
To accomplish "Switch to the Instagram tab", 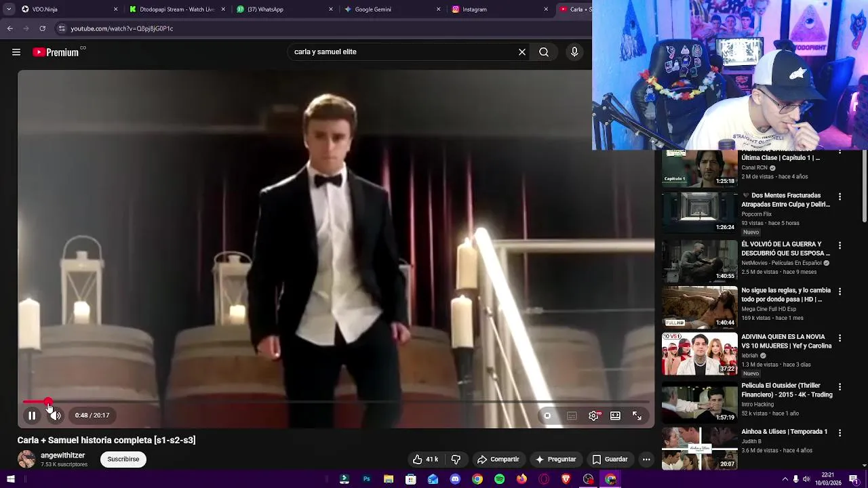I will tap(499, 9).
